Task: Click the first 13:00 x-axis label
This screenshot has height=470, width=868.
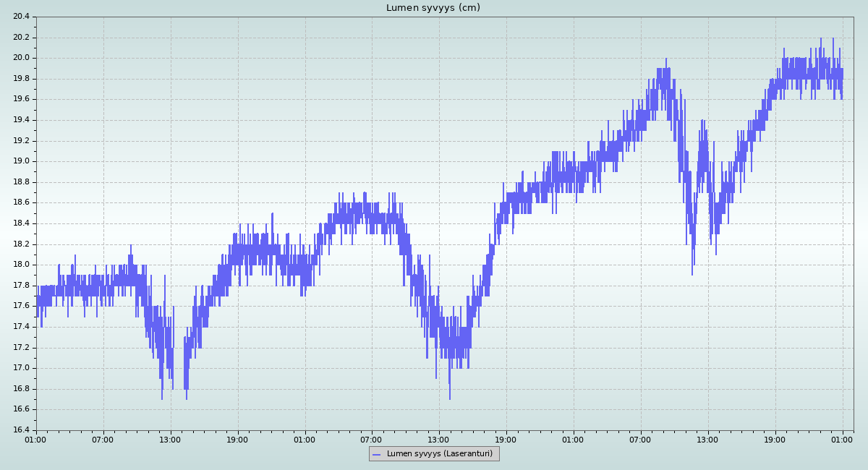Action: click(170, 439)
